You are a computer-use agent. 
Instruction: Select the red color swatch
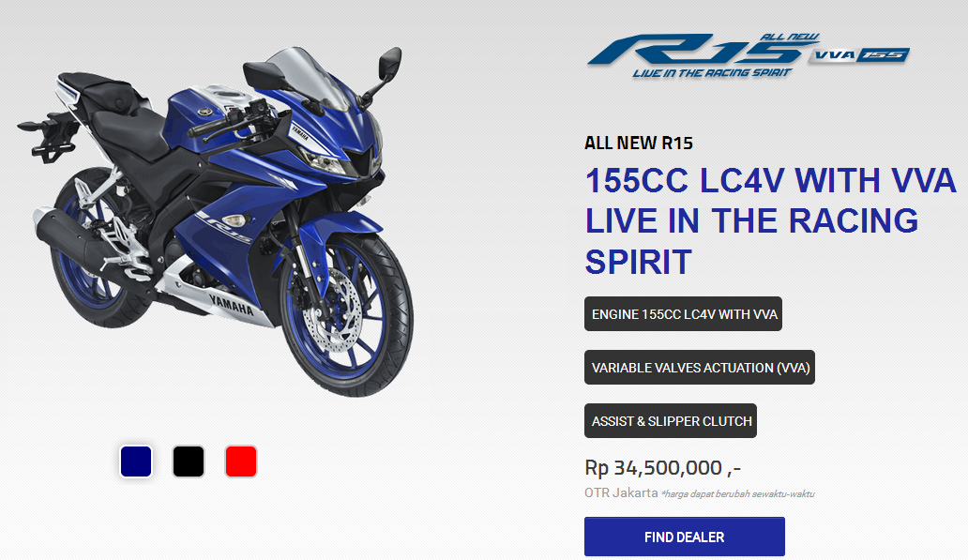[241, 462]
